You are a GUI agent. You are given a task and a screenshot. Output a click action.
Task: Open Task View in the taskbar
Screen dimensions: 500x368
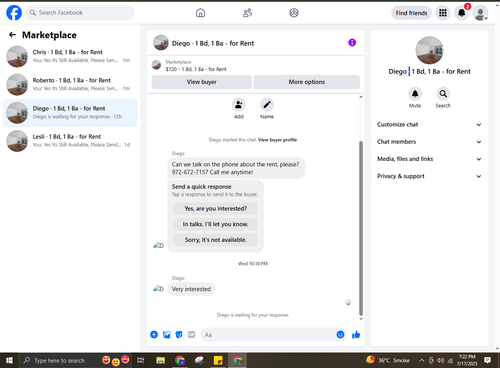click(x=141, y=360)
